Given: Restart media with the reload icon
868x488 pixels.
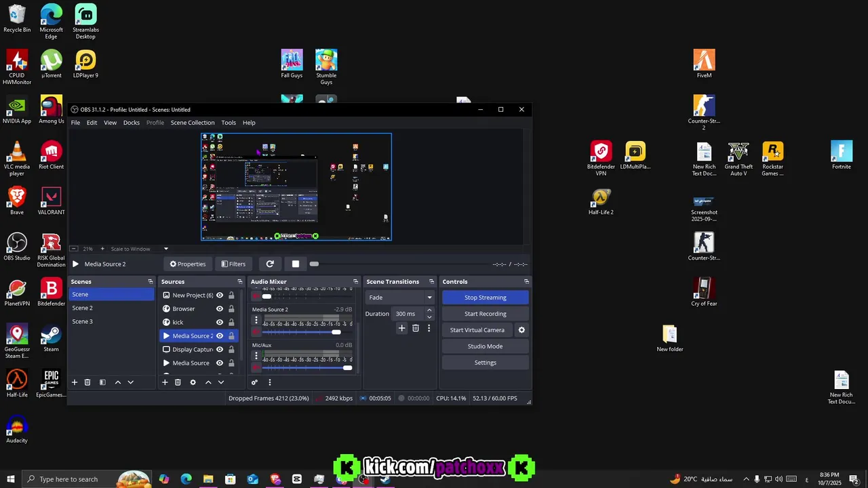Looking at the screenshot, I should pos(270,264).
